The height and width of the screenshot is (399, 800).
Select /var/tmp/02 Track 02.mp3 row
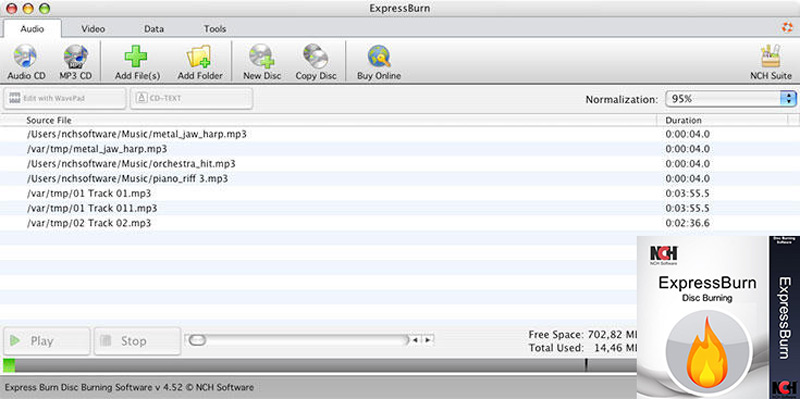(400, 223)
